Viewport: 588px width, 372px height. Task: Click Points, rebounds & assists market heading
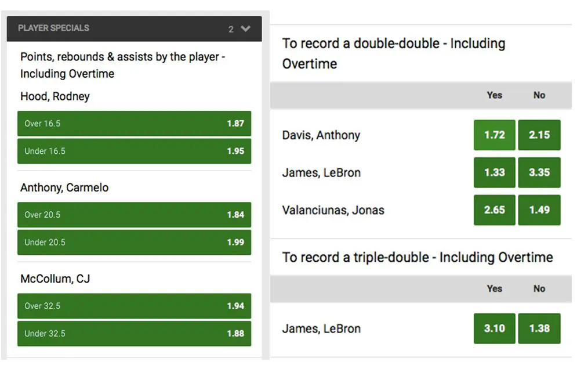(122, 65)
